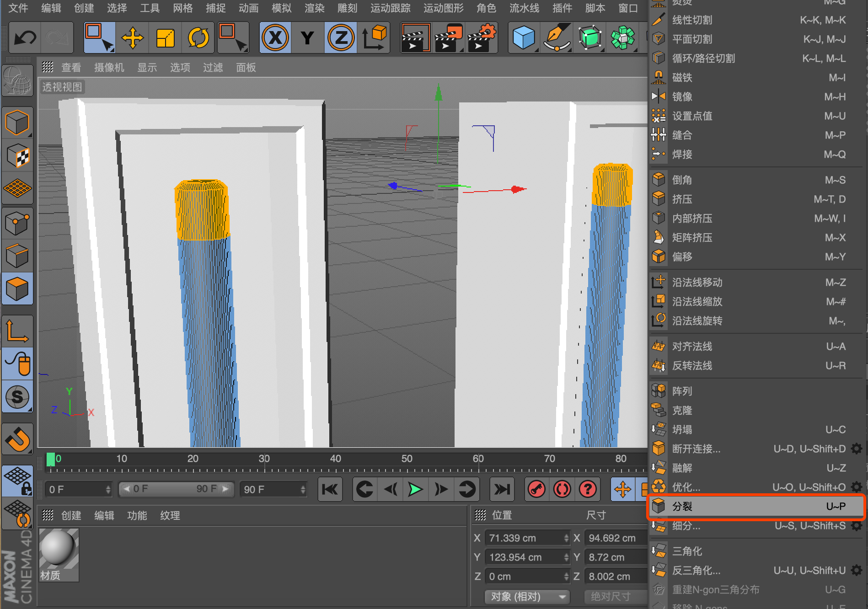Switch to Points mode
The height and width of the screenshot is (609, 868).
click(x=17, y=223)
